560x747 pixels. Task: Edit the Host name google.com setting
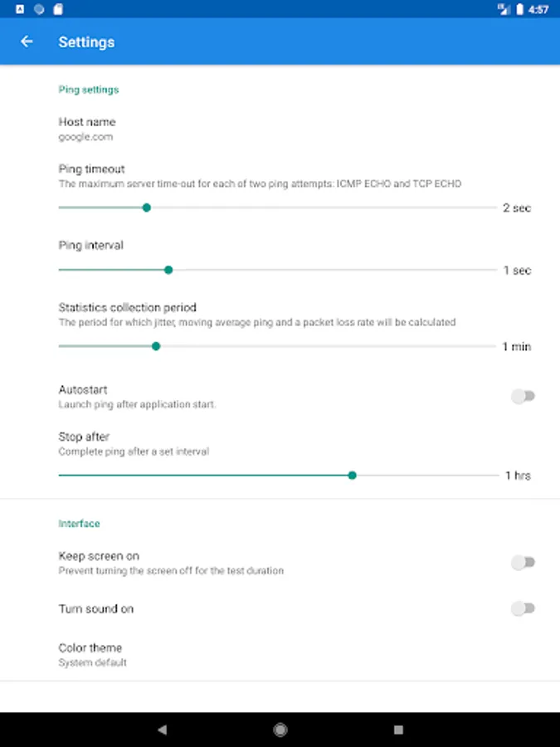[87, 129]
